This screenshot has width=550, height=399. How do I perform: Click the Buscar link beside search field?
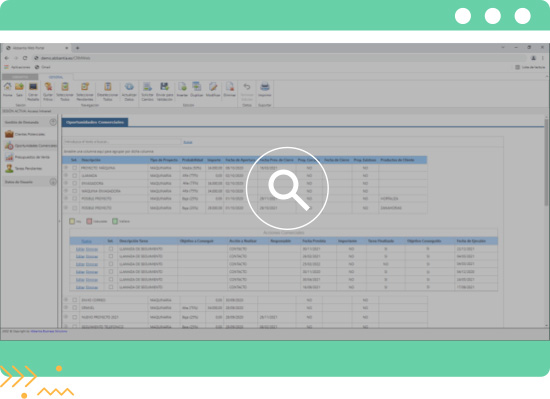point(188,142)
